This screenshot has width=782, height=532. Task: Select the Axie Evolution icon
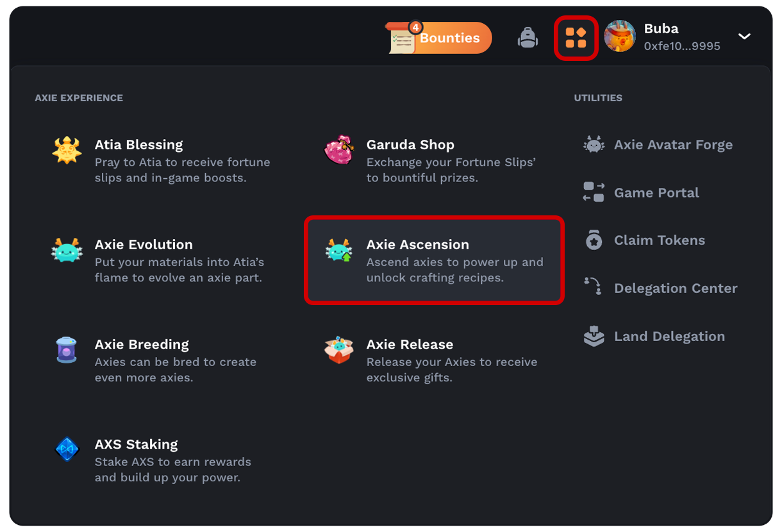point(67,249)
